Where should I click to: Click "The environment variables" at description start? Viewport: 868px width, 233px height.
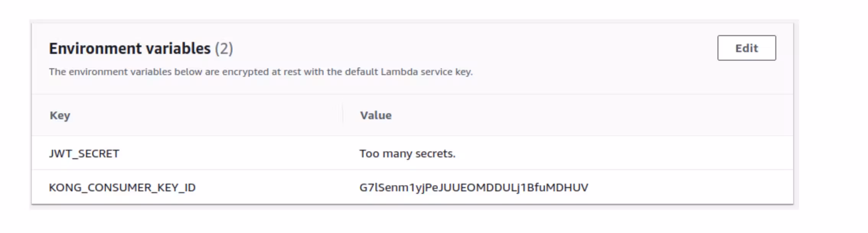click(110, 72)
